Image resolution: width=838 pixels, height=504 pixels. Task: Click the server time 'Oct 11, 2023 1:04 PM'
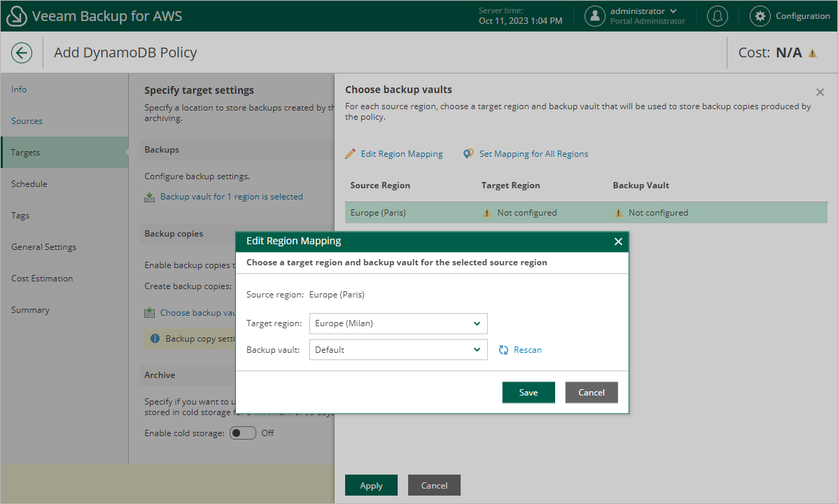click(521, 21)
